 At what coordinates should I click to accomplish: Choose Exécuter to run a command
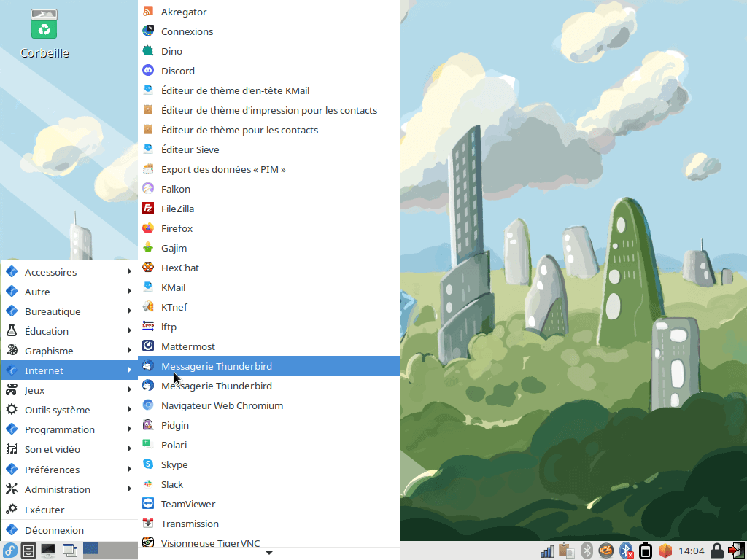pyautogui.click(x=69, y=510)
